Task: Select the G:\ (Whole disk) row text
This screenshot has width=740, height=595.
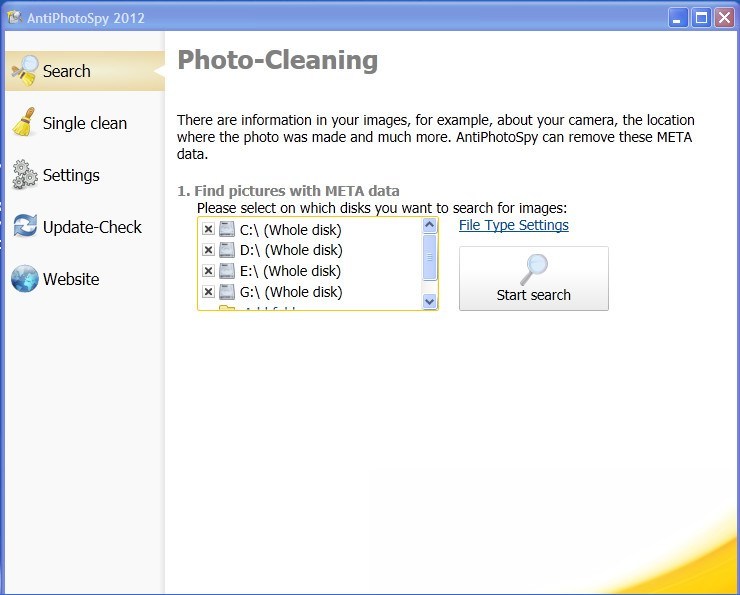Action: pyautogui.click(x=291, y=292)
